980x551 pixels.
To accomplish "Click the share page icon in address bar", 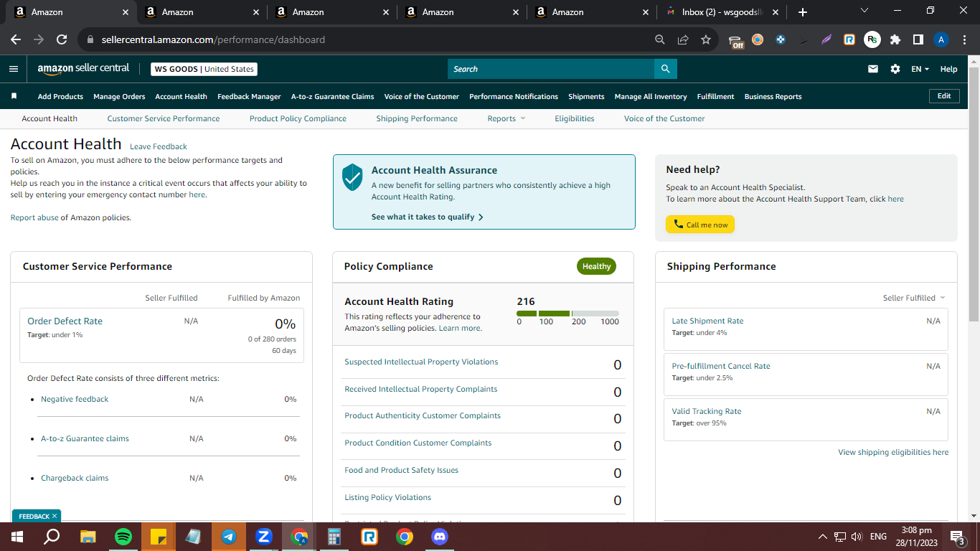I will [x=683, y=39].
